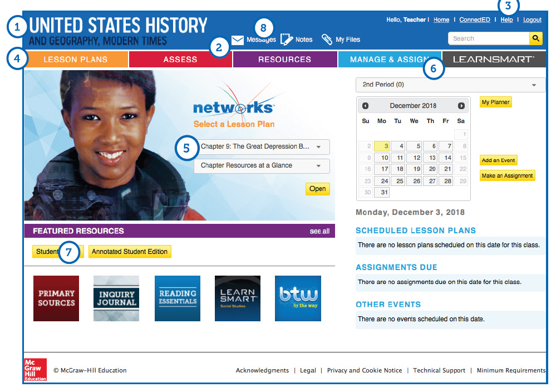This screenshot has height=392, width=556.
Task: Open the Messages envelope icon
Action: pyautogui.click(x=237, y=40)
